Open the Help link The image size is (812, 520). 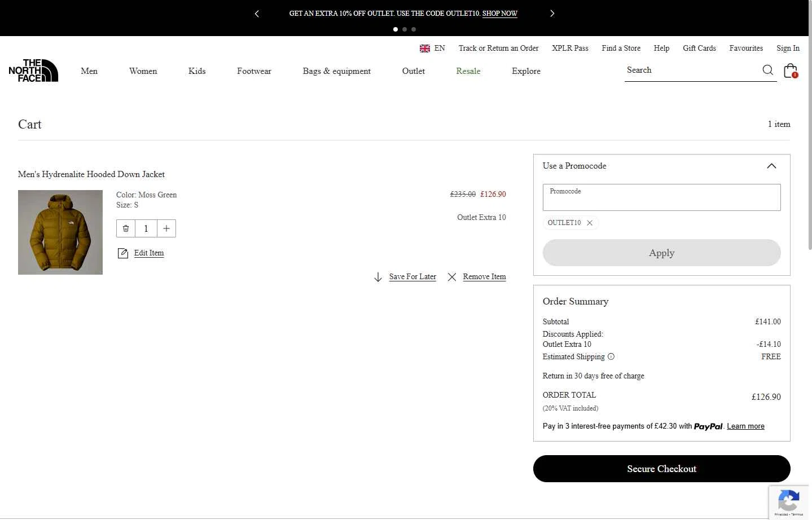(661, 49)
